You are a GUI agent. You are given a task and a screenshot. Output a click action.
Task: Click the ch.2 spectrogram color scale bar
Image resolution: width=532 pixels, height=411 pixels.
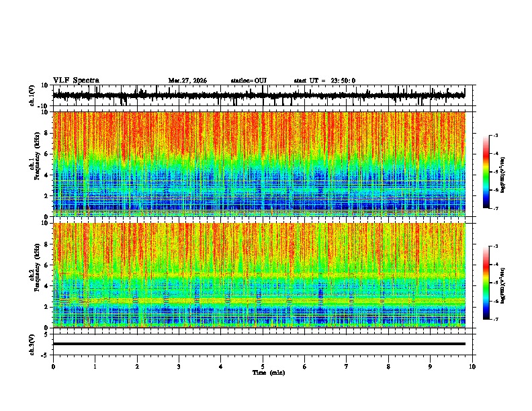click(x=486, y=283)
